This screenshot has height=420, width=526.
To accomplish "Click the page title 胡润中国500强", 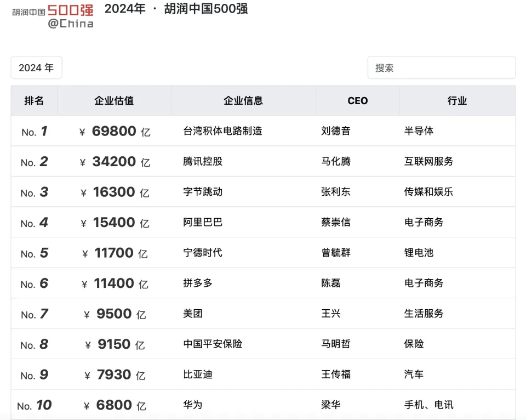I will click(205, 9).
